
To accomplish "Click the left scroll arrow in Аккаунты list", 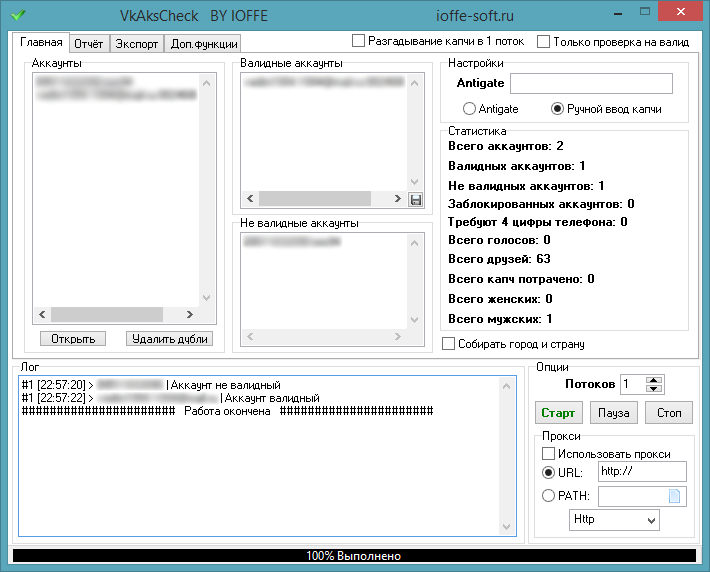I will [x=42, y=314].
